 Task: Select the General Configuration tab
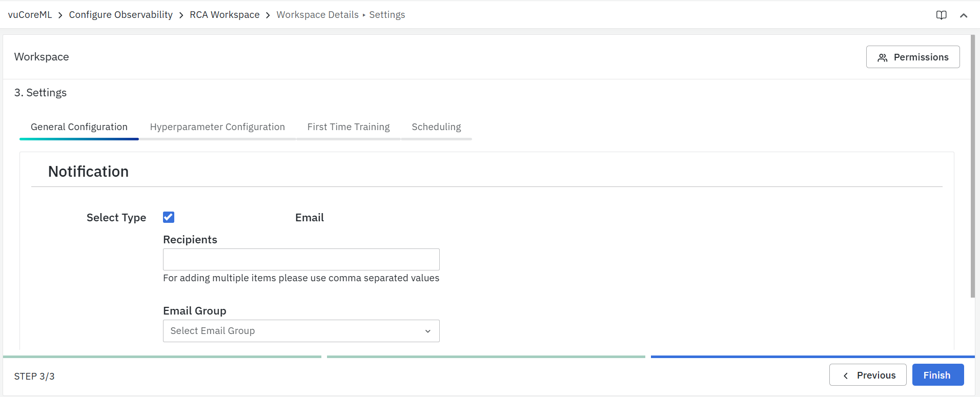(x=79, y=127)
